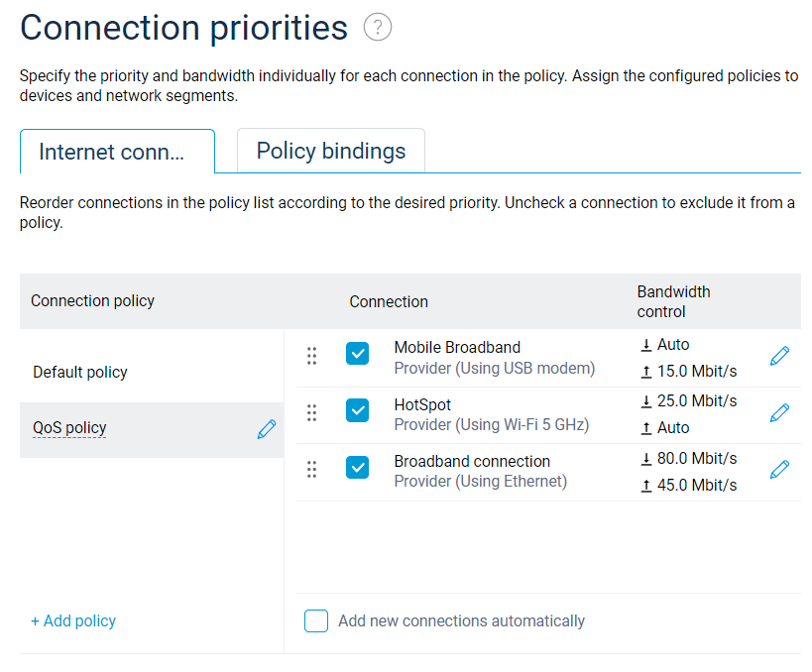Edit bandwidth control for Mobile Broadband

click(780, 355)
